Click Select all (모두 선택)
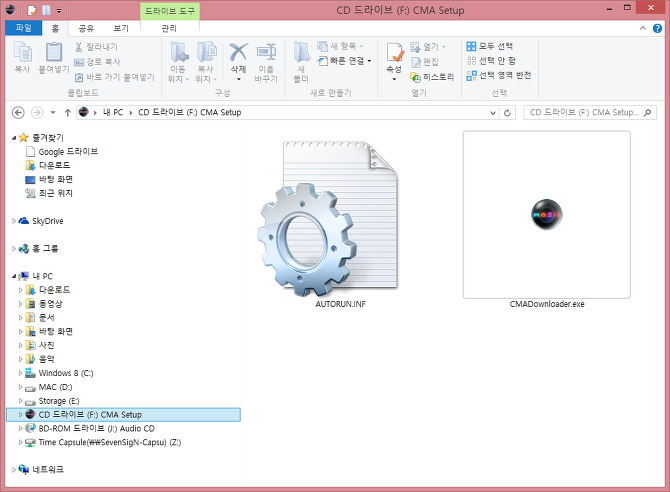The image size is (670, 492). pos(490,46)
